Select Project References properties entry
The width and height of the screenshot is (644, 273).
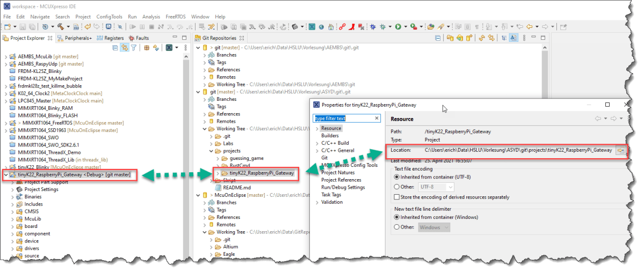341,180
